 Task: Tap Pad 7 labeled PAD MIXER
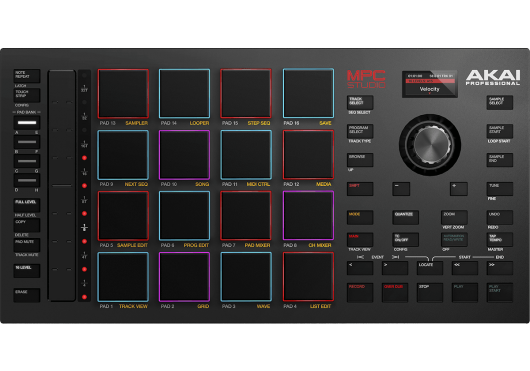click(246, 216)
